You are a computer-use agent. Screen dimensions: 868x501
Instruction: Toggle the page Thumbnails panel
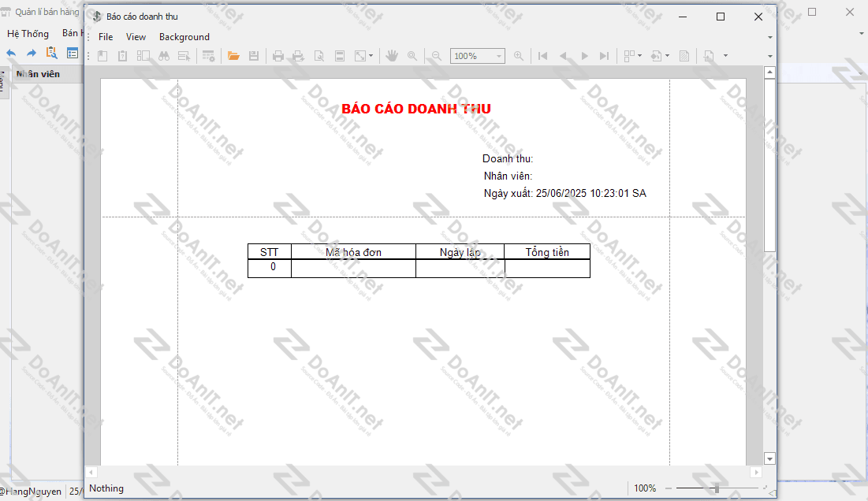[143, 56]
